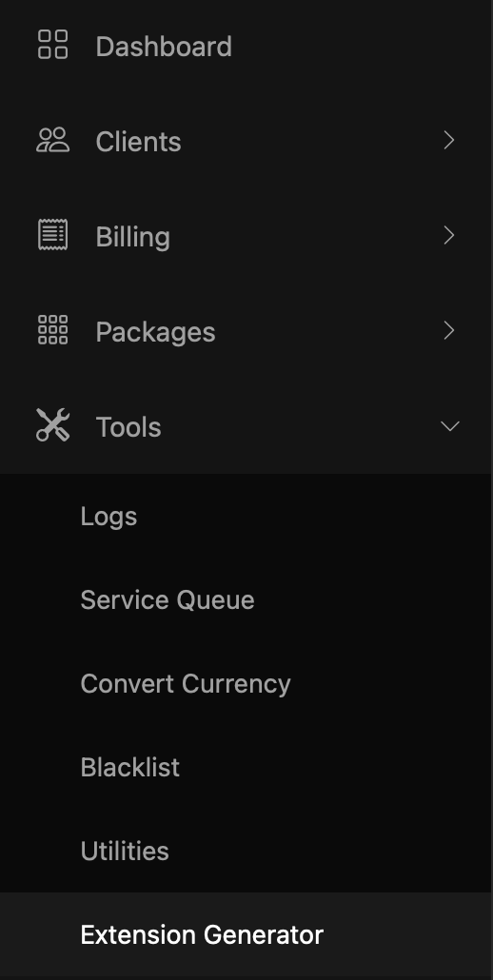This screenshot has width=493, height=980.
Task: Go to Service Queue
Action: 168,600
